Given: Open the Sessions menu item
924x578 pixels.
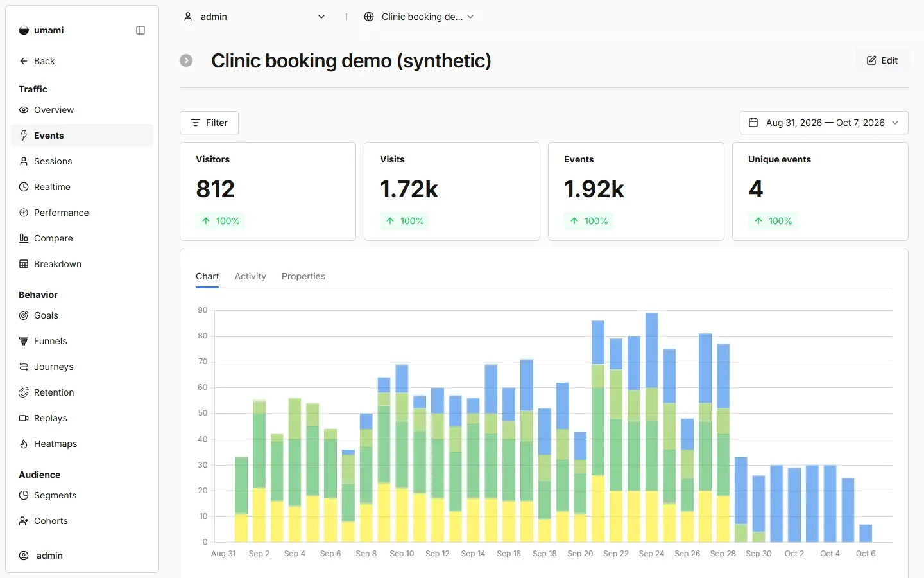Looking at the screenshot, I should click(82, 161).
